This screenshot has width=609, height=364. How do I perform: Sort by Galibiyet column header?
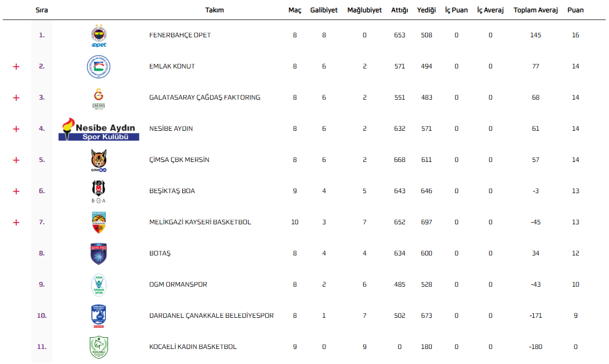324,11
